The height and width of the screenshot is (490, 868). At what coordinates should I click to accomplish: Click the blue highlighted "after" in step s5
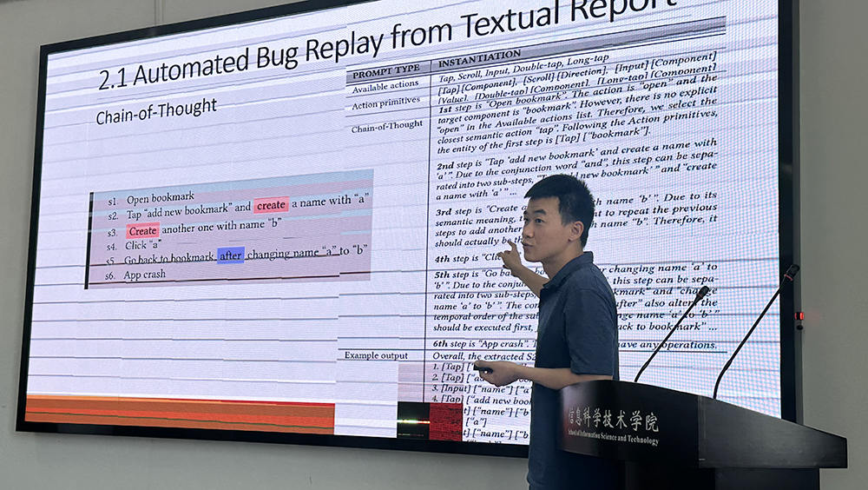(x=231, y=255)
